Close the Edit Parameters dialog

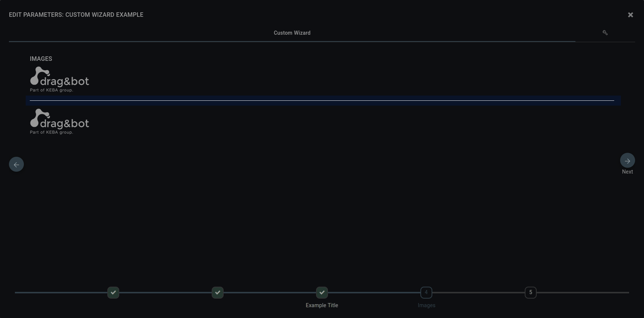pos(630,15)
